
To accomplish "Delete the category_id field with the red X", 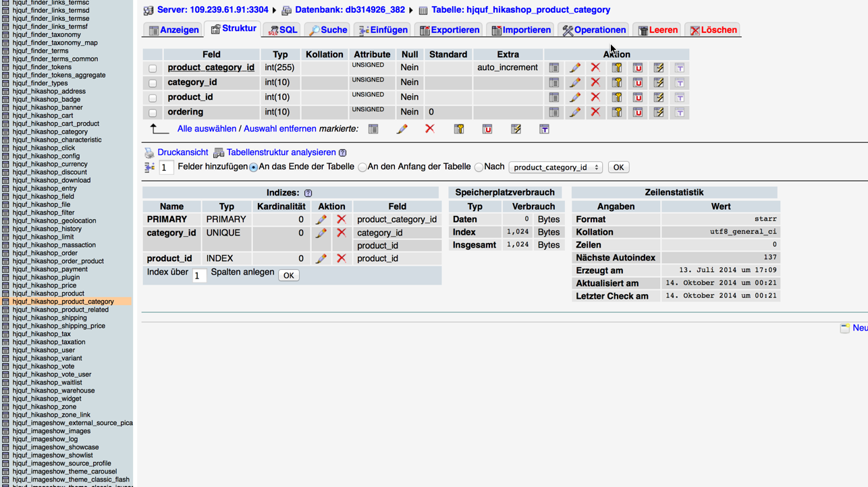I will click(595, 82).
